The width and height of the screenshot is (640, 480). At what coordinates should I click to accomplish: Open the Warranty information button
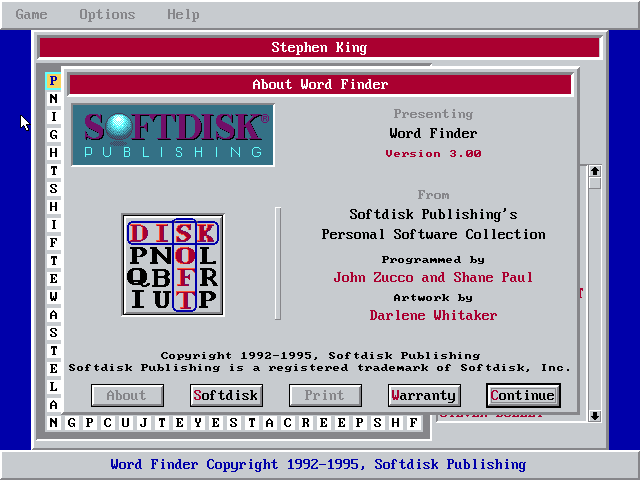pyautogui.click(x=424, y=395)
